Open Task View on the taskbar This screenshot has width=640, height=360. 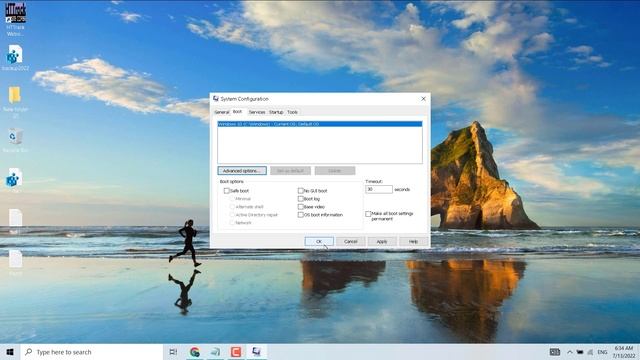pyautogui.click(x=173, y=351)
